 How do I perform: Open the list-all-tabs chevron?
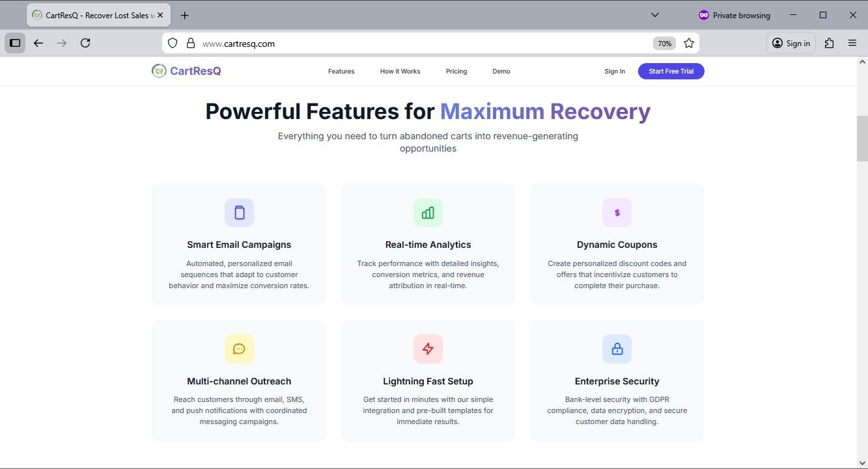pyautogui.click(x=655, y=14)
